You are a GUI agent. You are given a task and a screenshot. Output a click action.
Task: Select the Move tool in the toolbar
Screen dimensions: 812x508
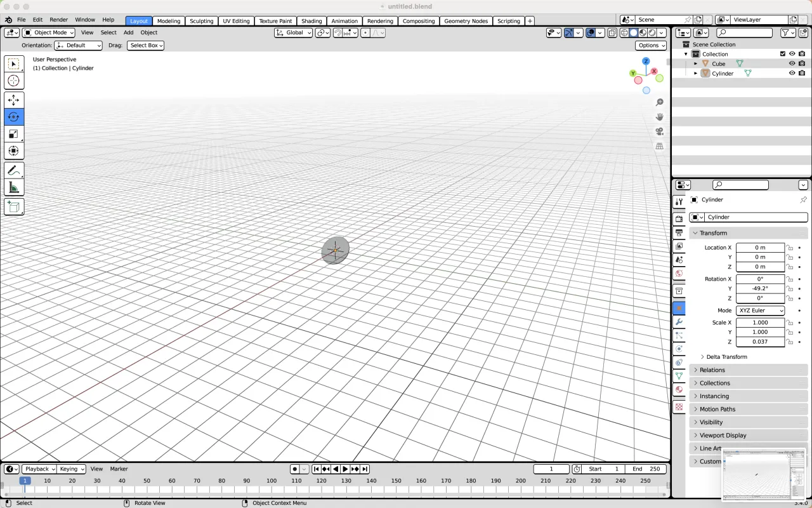14,100
